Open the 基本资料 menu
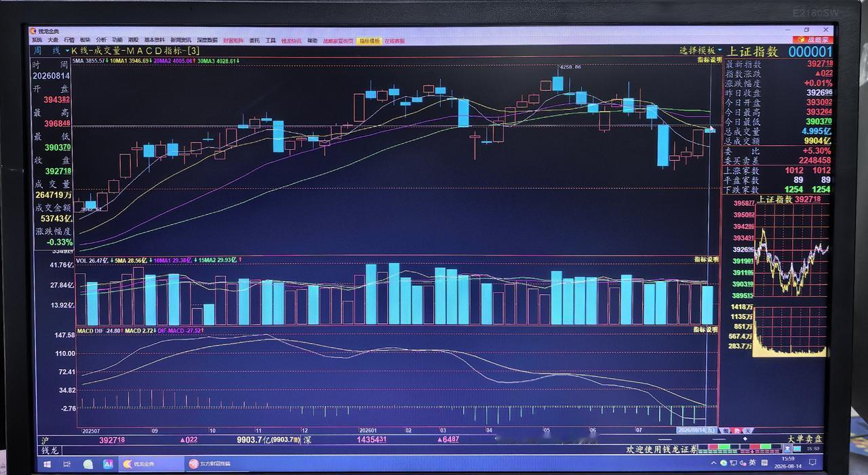 (x=154, y=41)
